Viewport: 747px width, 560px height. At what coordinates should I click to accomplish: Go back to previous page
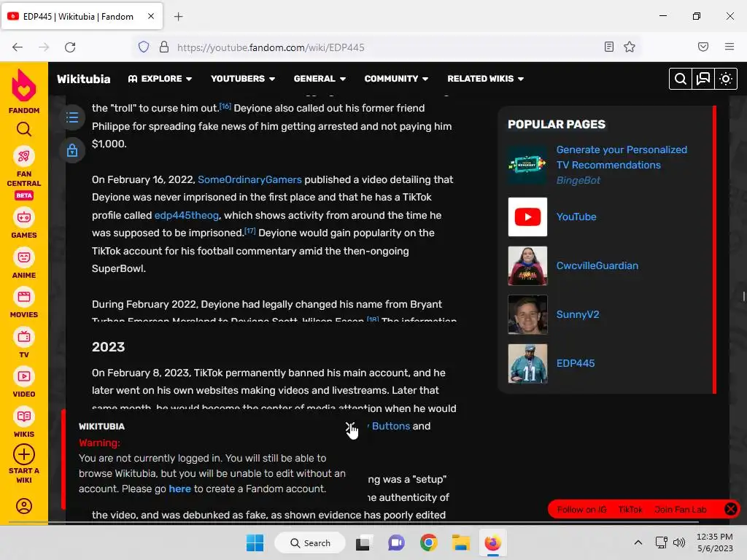point(18,47)
